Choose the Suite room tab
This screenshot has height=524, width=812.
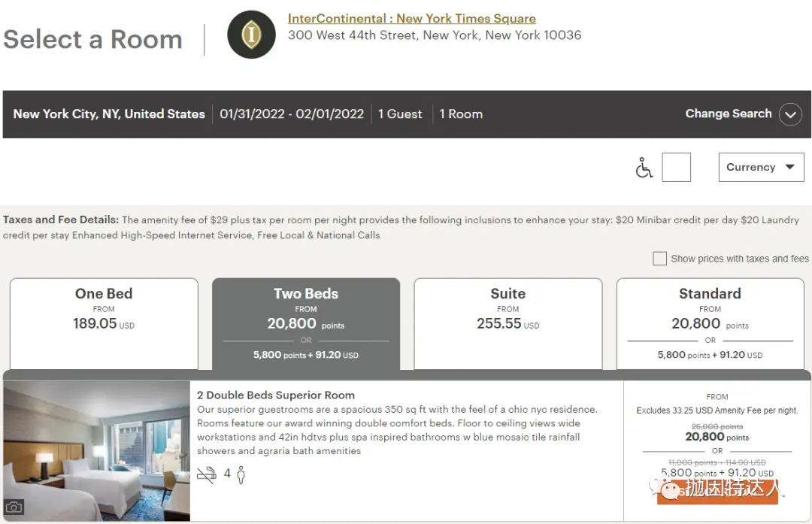[508, 323]
